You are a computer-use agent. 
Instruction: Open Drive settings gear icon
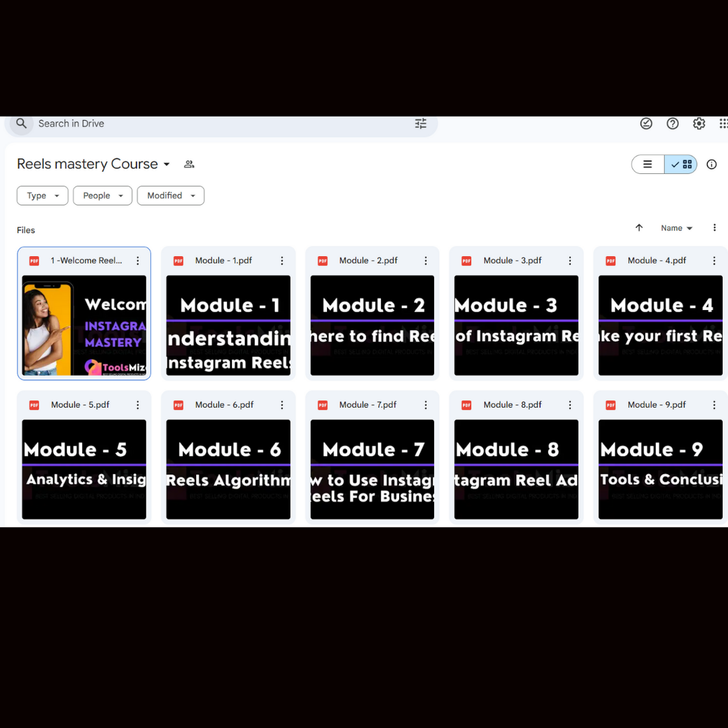tap(699, 123)
